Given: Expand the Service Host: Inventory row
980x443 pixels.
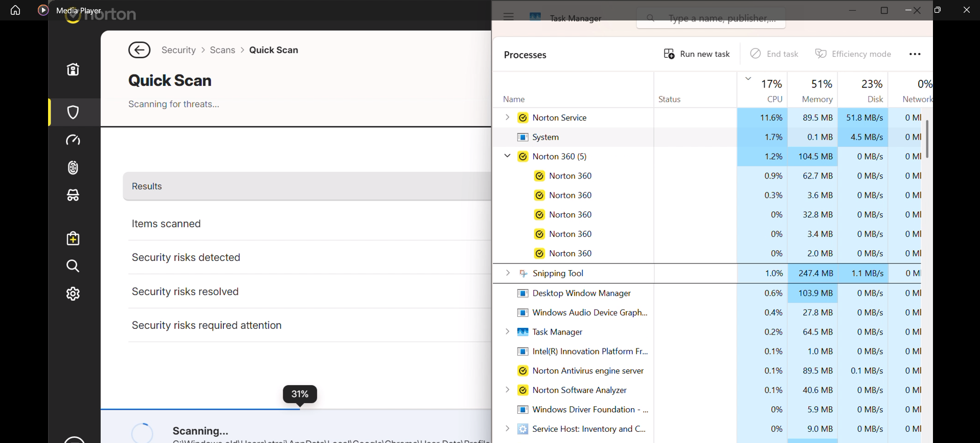Looking at the screenshot, I should tap(507, 429).
